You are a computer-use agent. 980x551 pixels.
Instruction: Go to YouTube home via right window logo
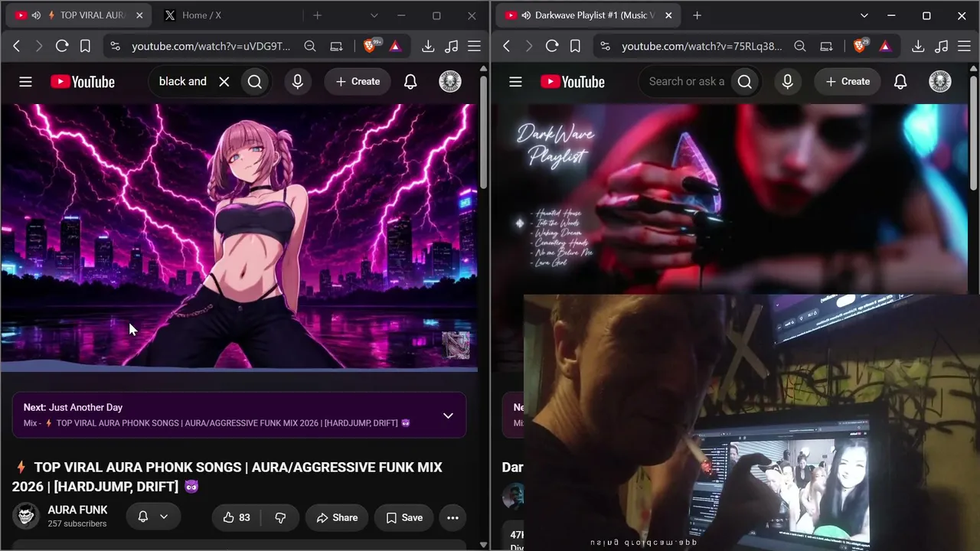(x=573, y=82)
